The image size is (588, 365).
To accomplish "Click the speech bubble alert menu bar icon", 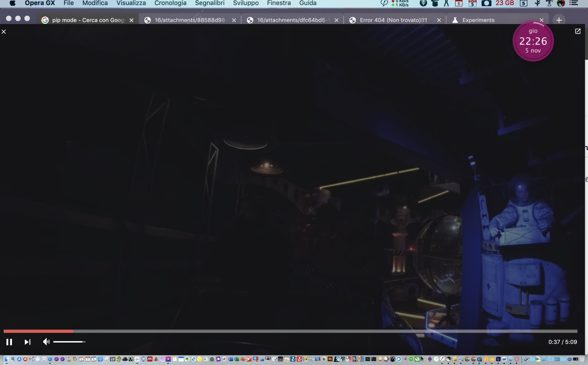I will click(384, 3).
